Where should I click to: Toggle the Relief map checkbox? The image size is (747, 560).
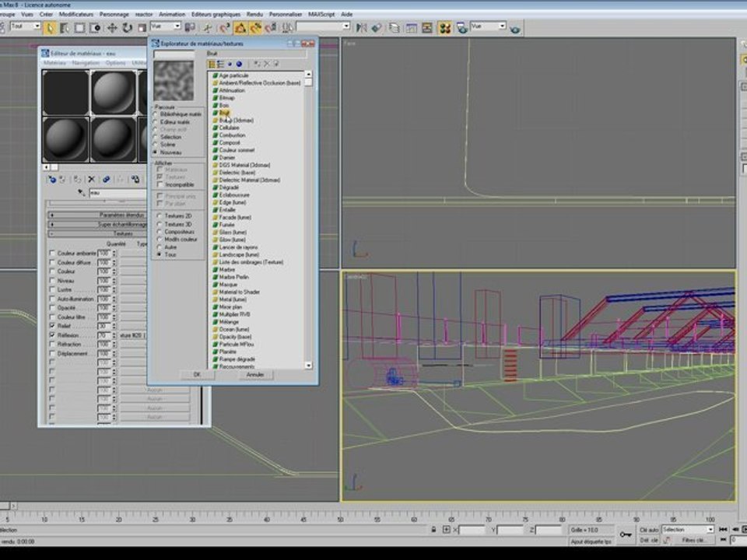tap(52, 326)
